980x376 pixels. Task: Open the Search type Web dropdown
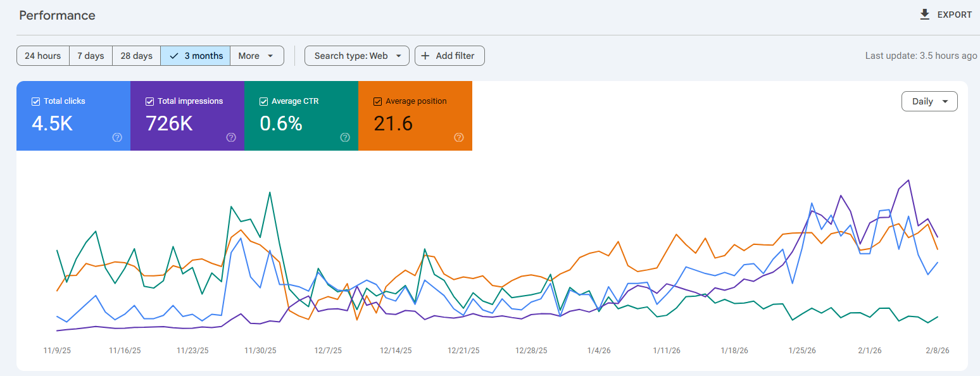(x=356, y=56)
